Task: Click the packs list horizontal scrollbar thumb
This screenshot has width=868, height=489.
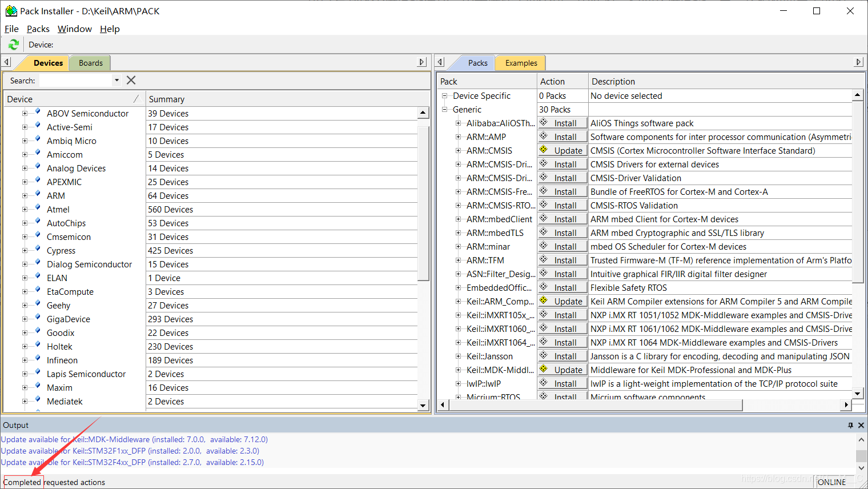Action: (x=596, y=404)
